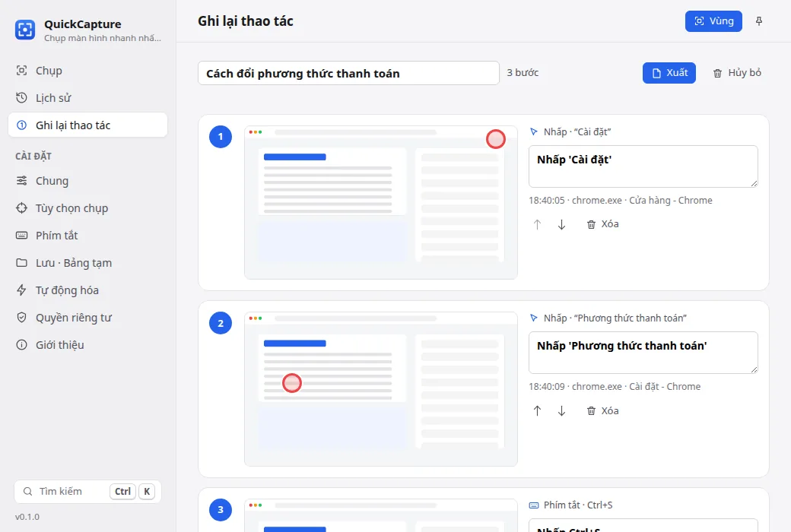The image size is (791, 532).
Task: Click the Chụp camera icon
Action: [21, 71]
